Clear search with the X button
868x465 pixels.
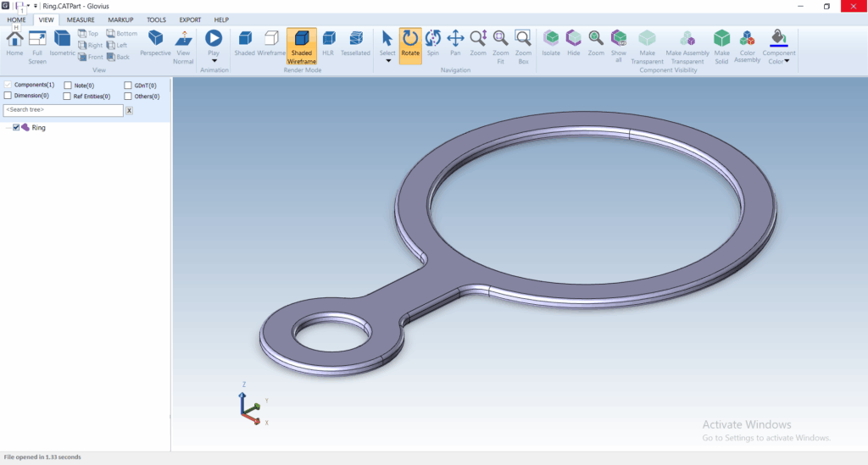(x=129, y=111)
